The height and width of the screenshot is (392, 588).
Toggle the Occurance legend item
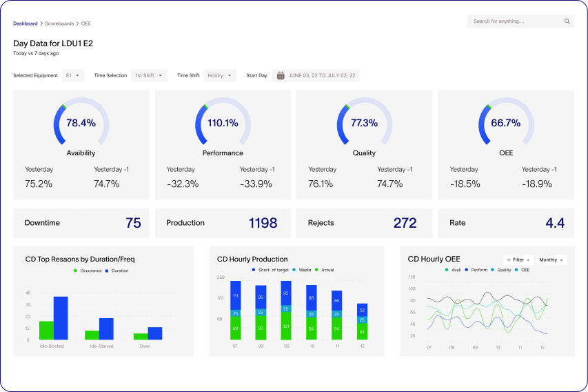click(88, 271)
